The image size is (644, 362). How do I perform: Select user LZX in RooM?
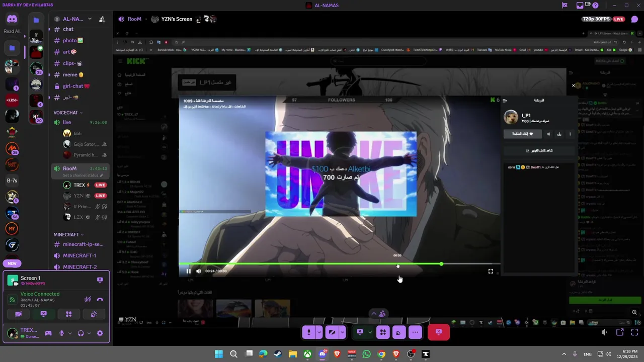85,217
